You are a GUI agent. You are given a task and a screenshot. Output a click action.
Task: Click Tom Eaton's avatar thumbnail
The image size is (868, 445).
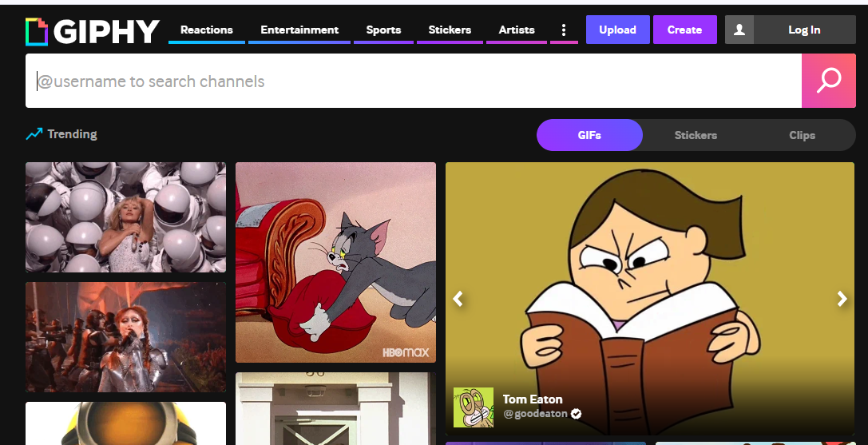pos(474,407)
